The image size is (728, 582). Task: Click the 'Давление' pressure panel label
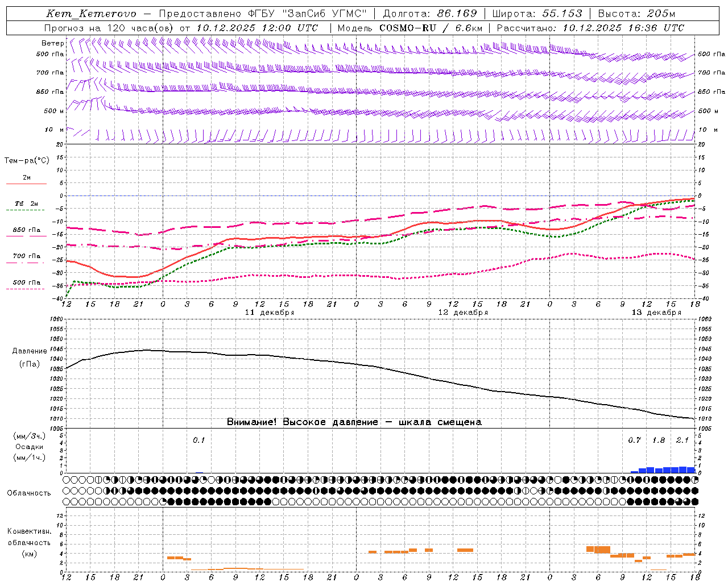pyautogui.click(x=30, y=351)
